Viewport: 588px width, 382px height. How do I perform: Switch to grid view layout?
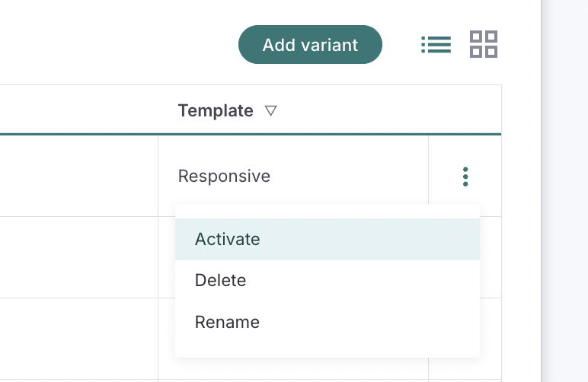pos(484,45)
